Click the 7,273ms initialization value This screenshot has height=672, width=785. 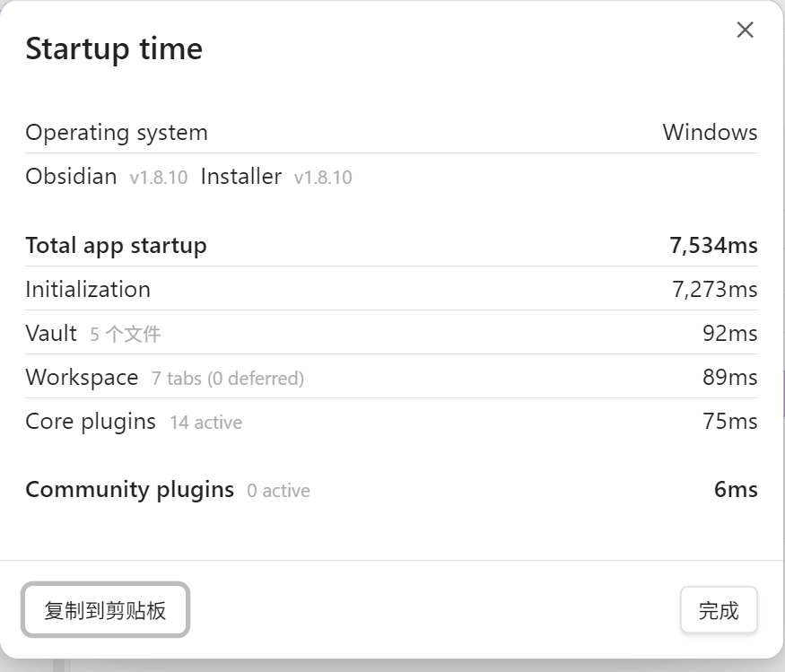(x=714, y=290)
